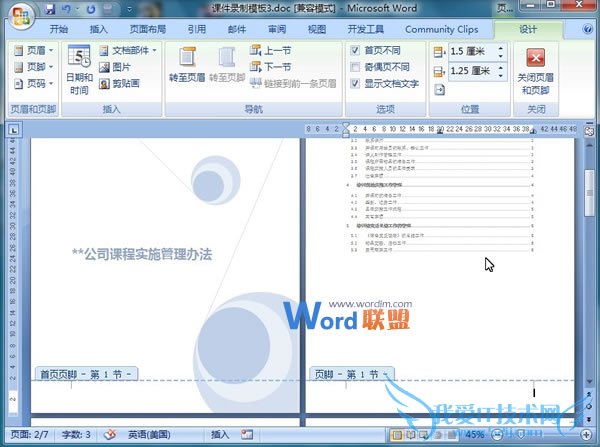Click 转至页眉 to go to header
This screenshot has height=447, width=600.
pos(187,64)
